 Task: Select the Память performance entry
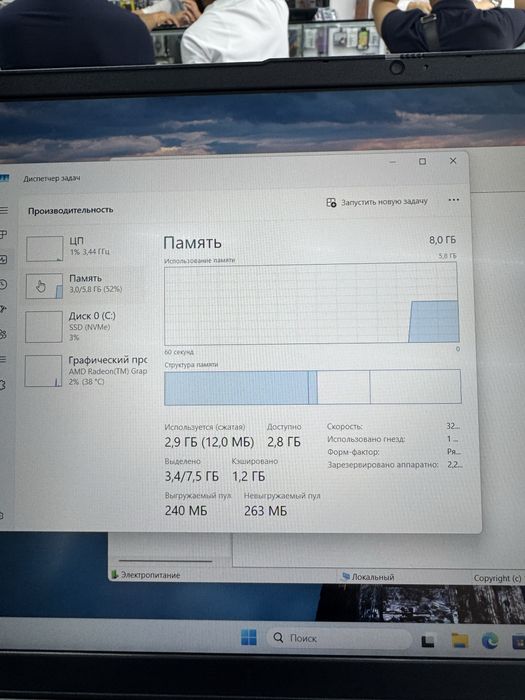(85, 285)
